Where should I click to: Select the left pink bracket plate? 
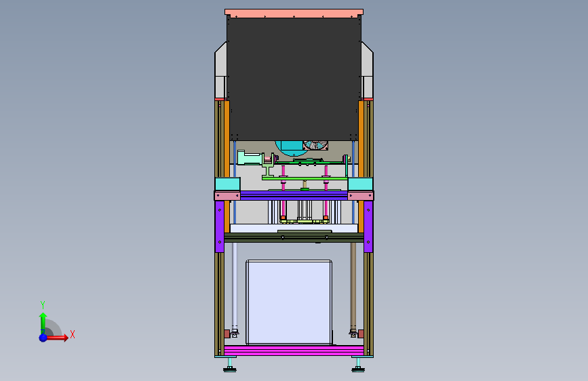[228, 196]
